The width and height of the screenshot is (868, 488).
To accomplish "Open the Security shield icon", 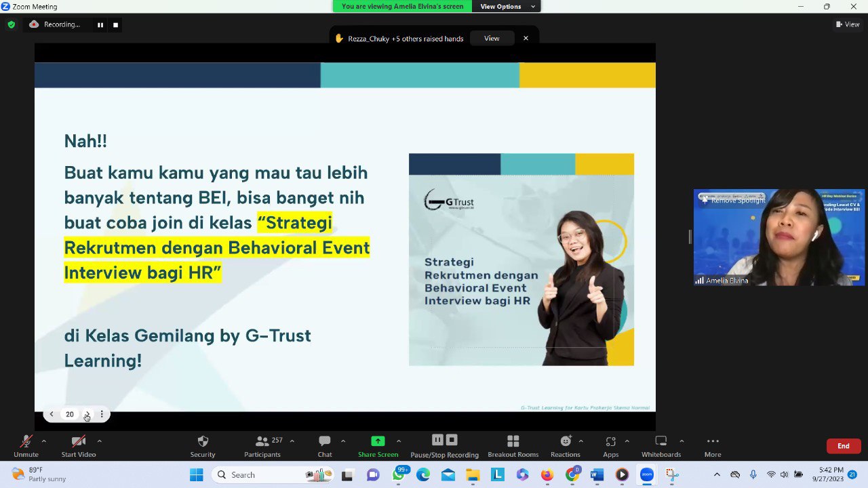I will 203,441.
